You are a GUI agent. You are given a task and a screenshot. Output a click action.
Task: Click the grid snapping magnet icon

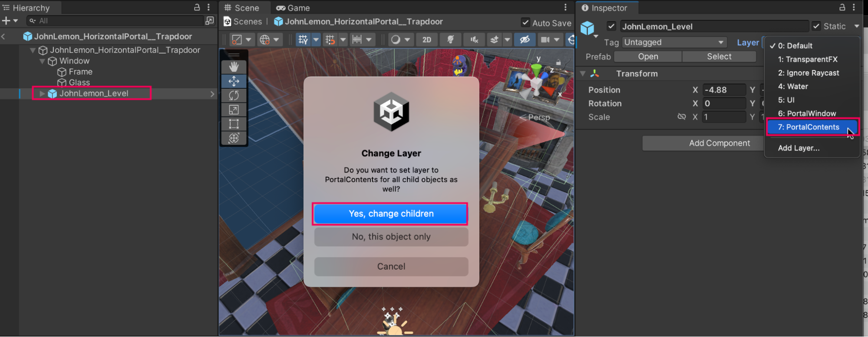[330, 40]
